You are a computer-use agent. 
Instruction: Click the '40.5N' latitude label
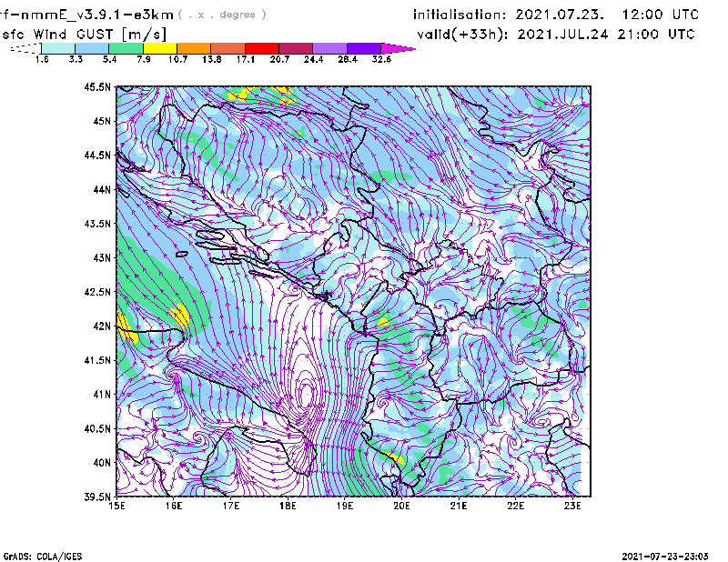(97, 428)
